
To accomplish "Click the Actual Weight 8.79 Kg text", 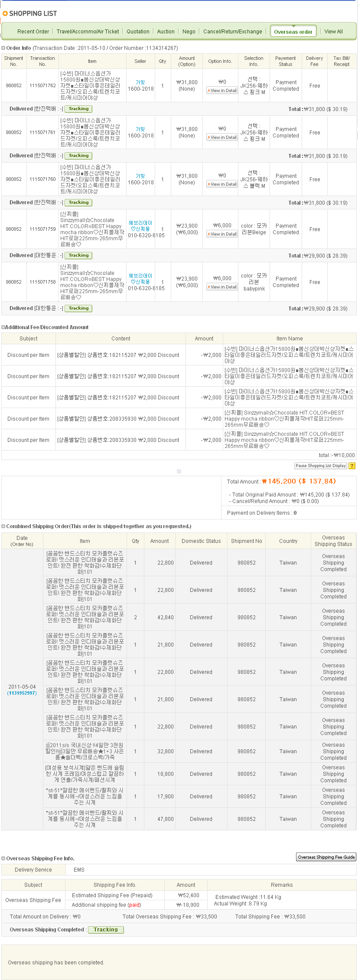I will (241, 904).
